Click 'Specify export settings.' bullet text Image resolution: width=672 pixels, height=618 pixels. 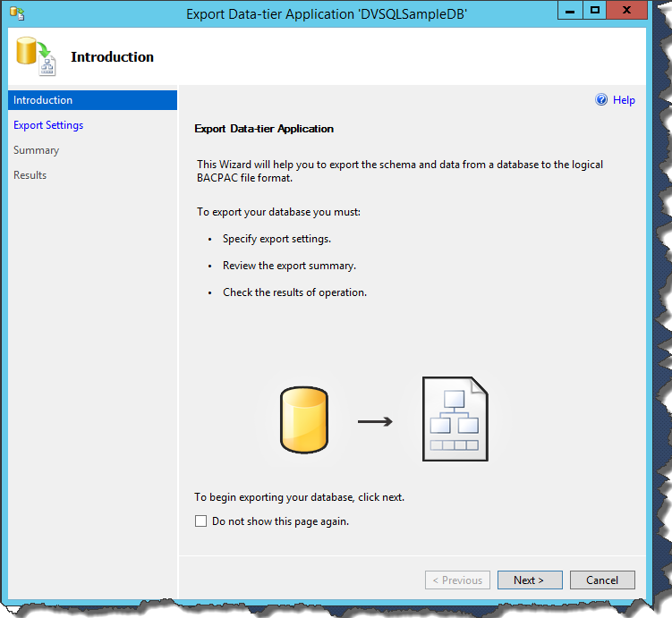pyautogui.click(x=276, y=239)
